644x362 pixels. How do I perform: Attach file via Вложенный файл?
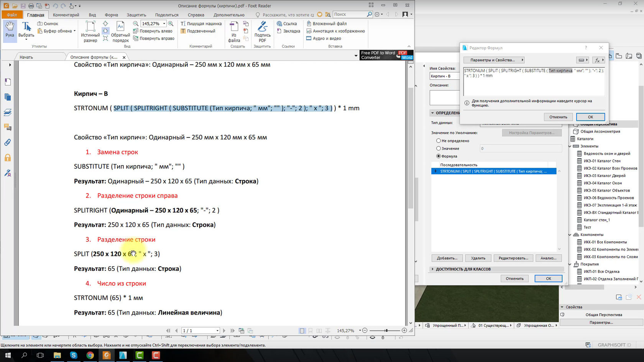click(327, 24)
